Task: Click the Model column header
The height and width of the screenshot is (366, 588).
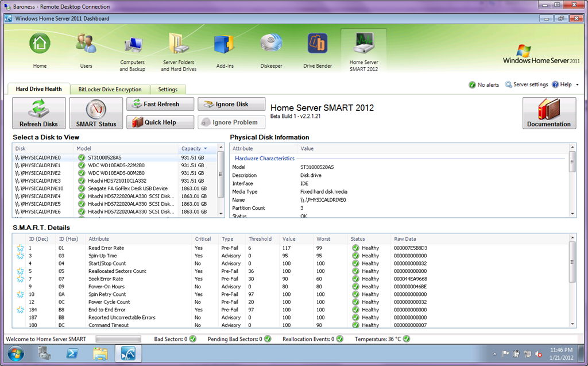Action: coord(126,149)
